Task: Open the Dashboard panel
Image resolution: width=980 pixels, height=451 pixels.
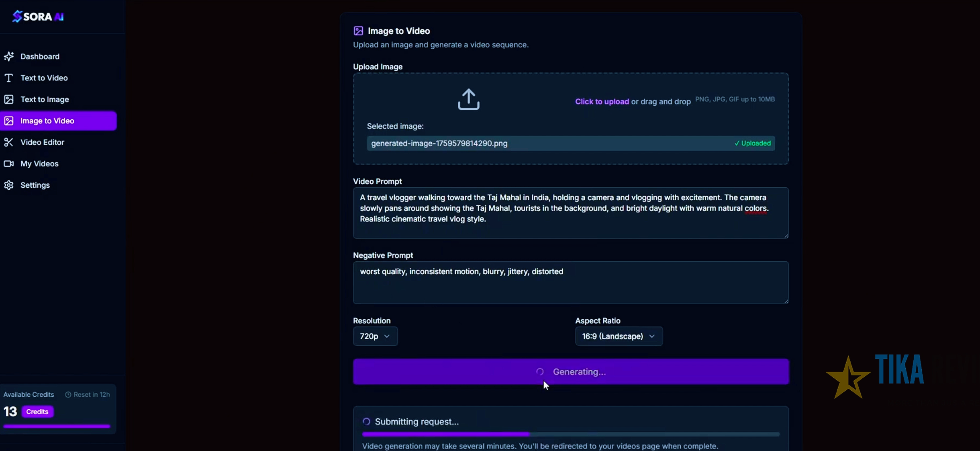Action: (40, 56)
